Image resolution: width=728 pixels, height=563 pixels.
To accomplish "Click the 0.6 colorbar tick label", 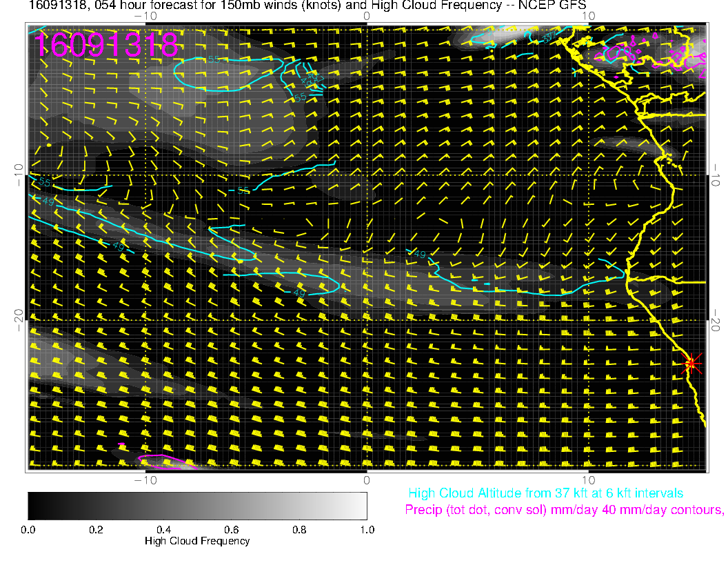I will pos(231,530).
